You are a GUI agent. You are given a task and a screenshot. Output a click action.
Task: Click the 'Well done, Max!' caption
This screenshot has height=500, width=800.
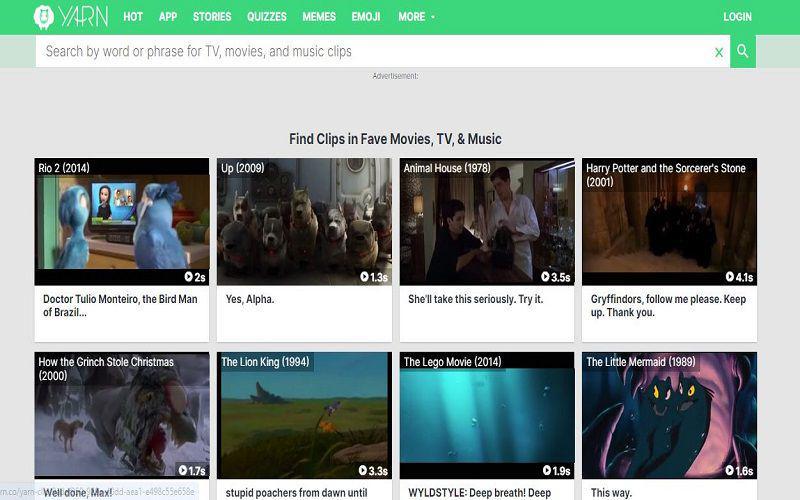78,493
